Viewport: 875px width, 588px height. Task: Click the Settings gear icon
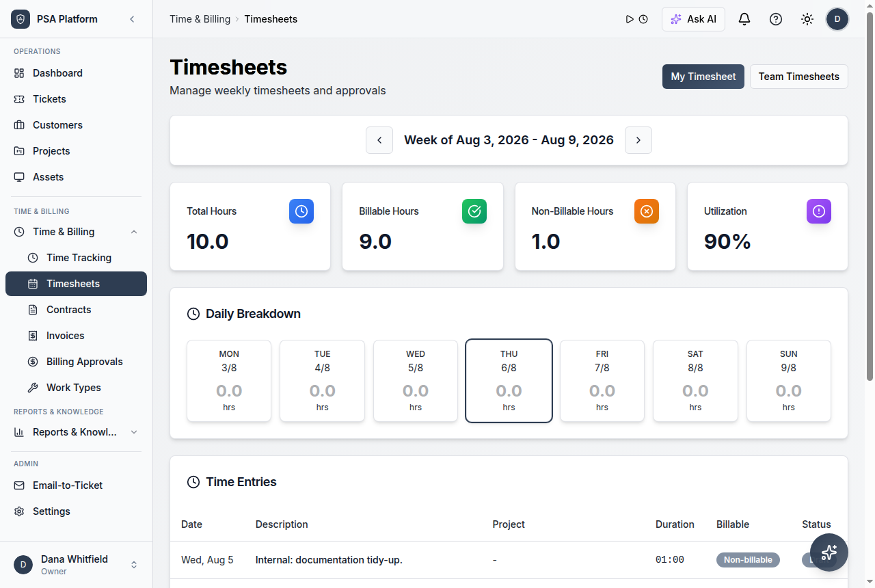(19, 511)
